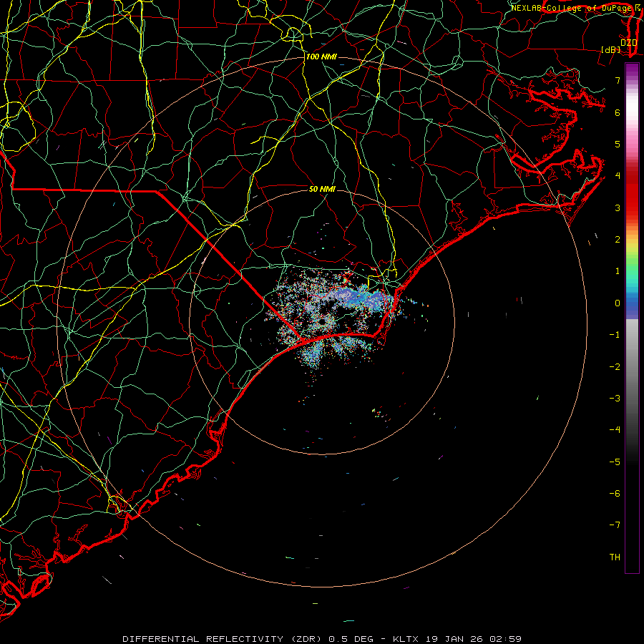The width and height of the screenshot is (644, 644).
Task: Click the ZDR color scale bar
Action: tap(632, 318)
